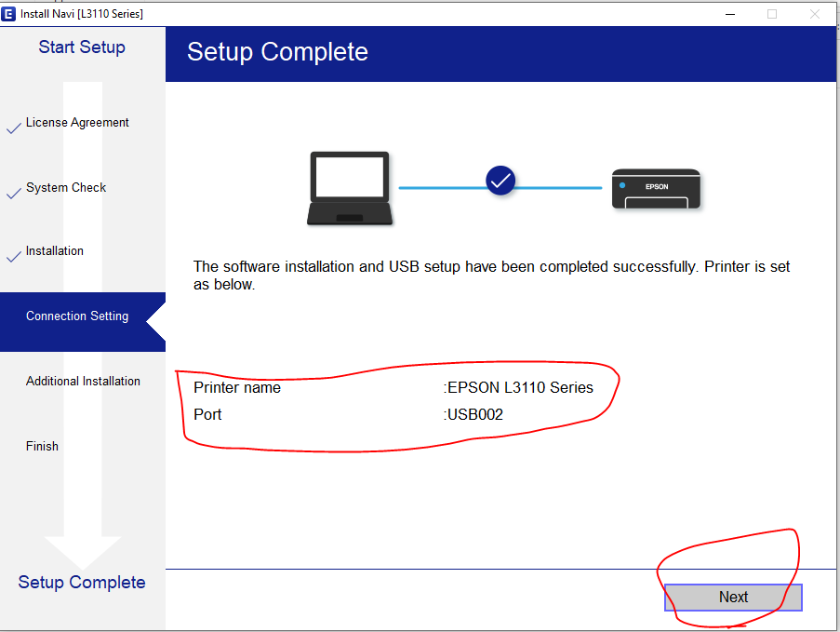Click checkmark beside License Agreement
The width and height of the screenshot is (840, 632).
14,127
